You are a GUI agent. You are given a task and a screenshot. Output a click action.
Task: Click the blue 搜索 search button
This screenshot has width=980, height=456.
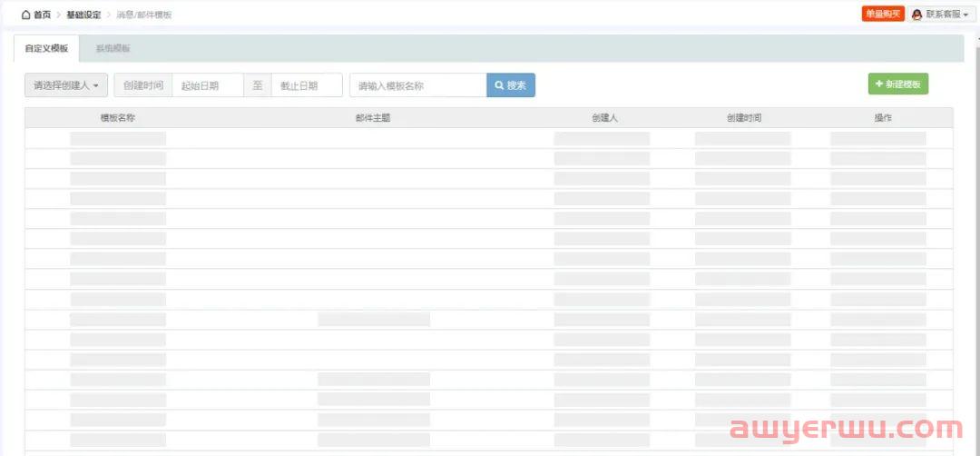point(511,85)
